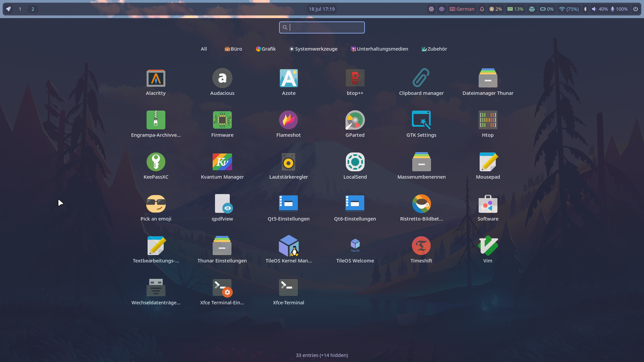Click the balance scale icon in top bar
The width and height of the screenshot is (644, 362).
coord(532,9)
